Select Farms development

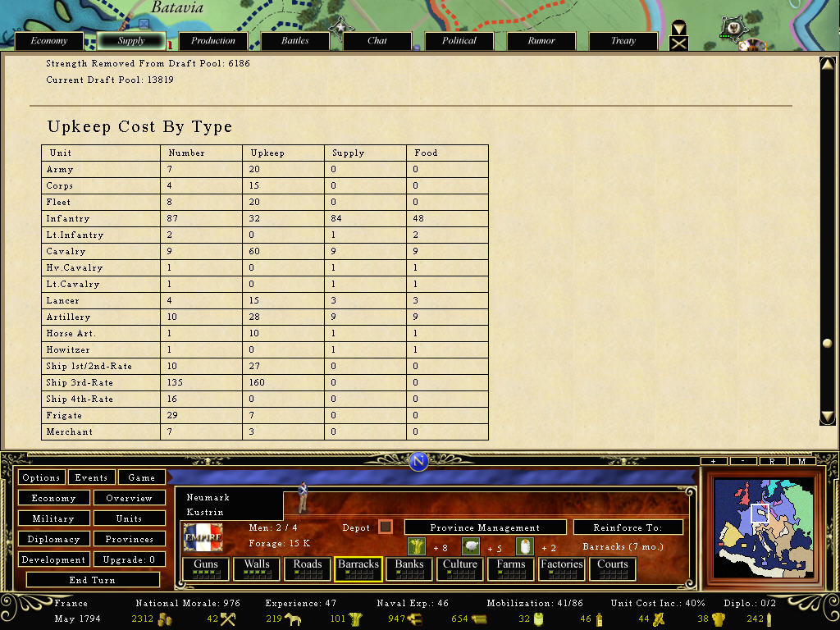pos(511,569)
